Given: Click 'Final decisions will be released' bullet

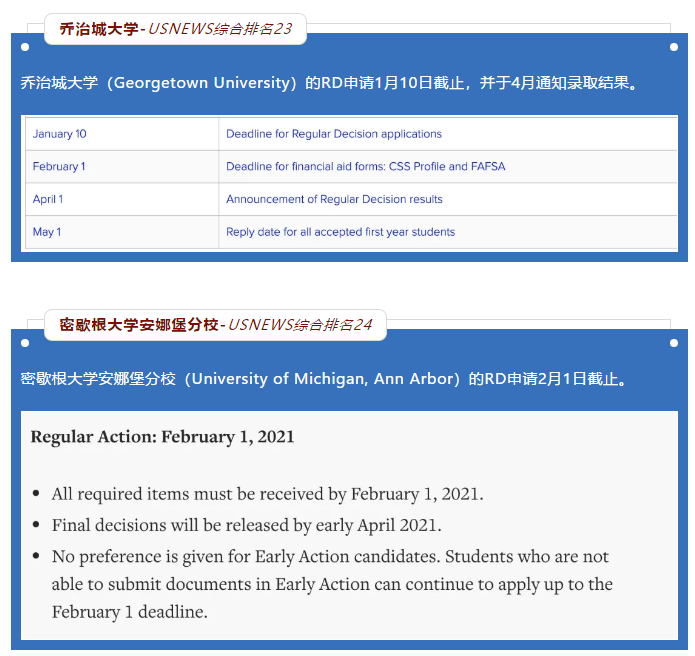Looking at the screenshot, I should (246, 525).
